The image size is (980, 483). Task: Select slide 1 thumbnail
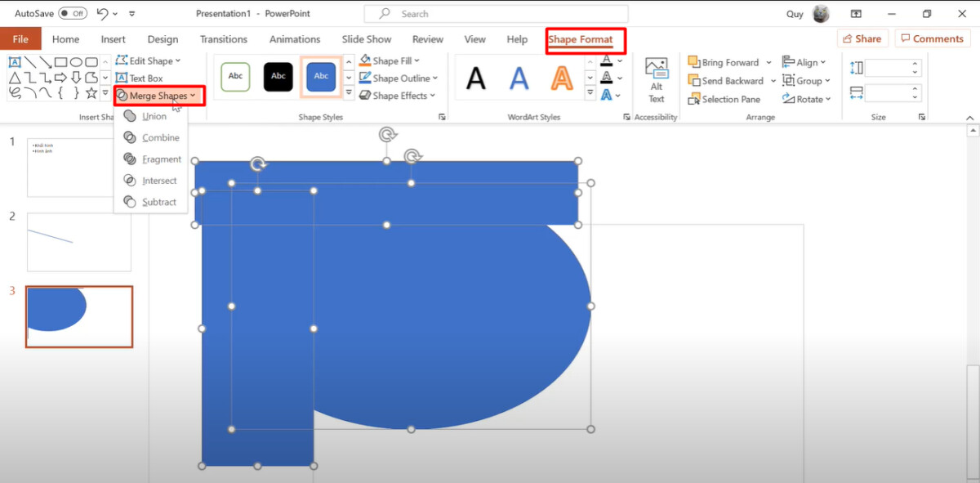tap(78, 167)
